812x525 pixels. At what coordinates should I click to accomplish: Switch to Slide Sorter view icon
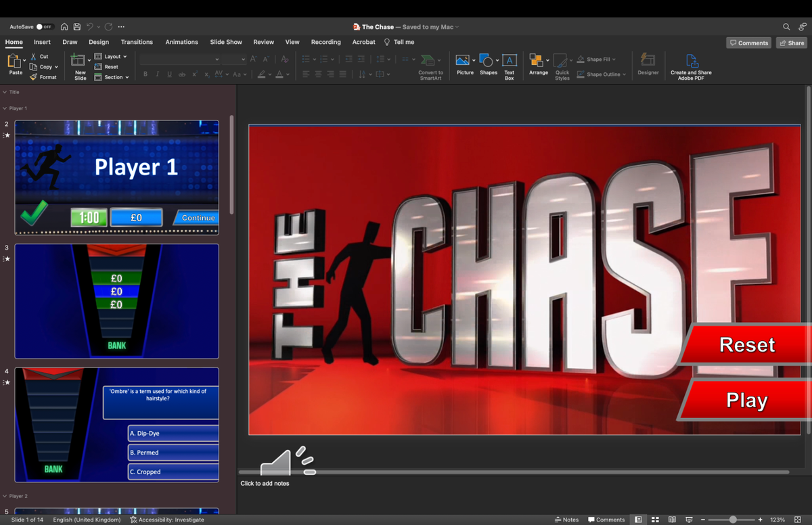click(x=655, y=520)
